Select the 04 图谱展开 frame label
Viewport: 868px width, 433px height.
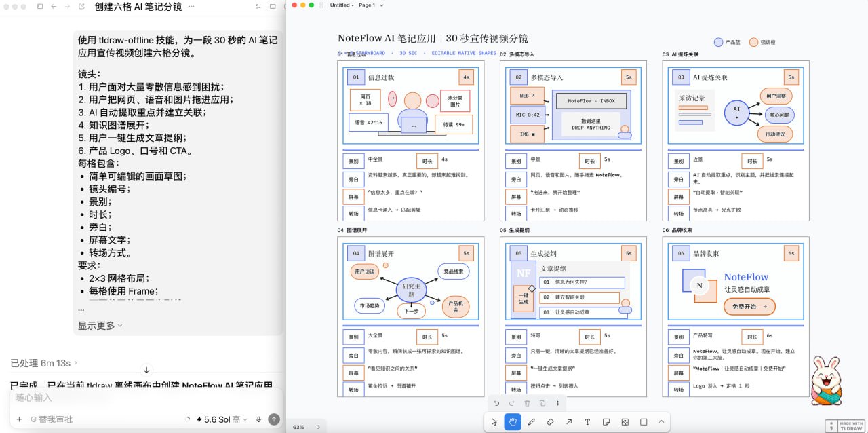point(351,230)
